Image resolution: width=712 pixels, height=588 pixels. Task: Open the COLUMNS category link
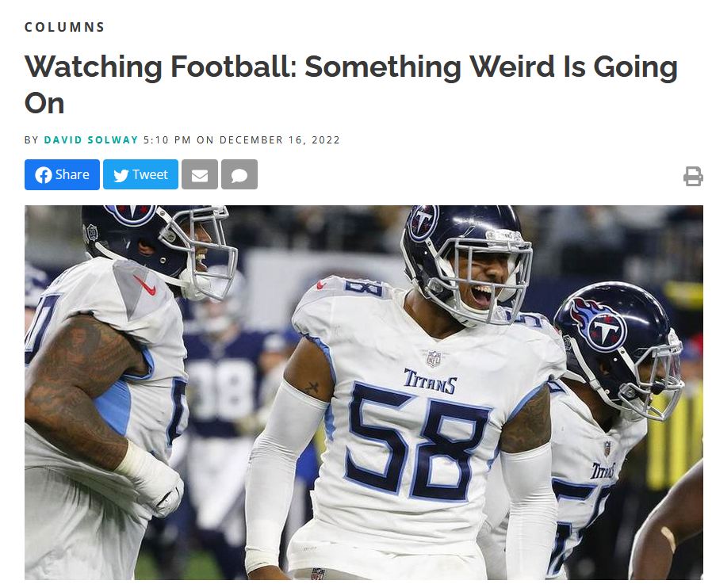(64, 27)
